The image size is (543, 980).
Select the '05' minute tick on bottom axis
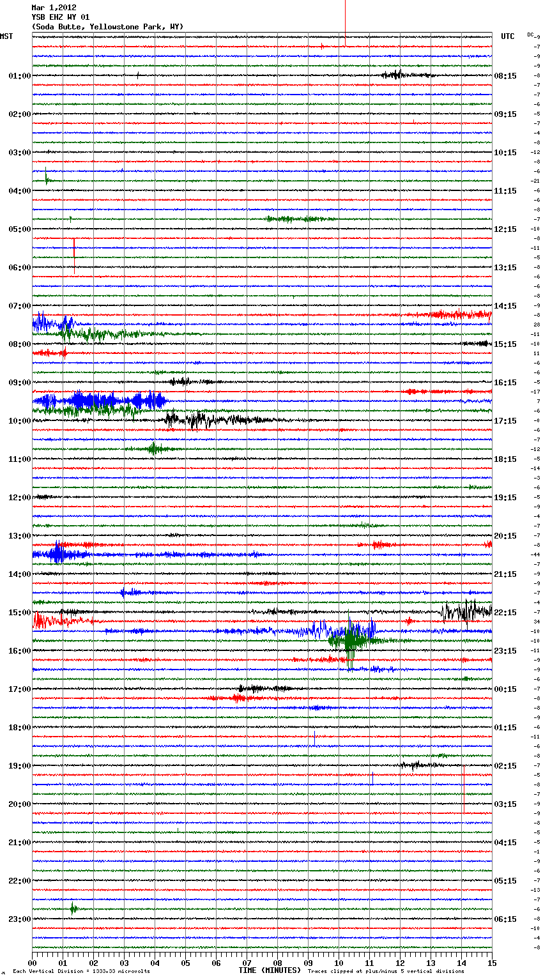point(185,963)
